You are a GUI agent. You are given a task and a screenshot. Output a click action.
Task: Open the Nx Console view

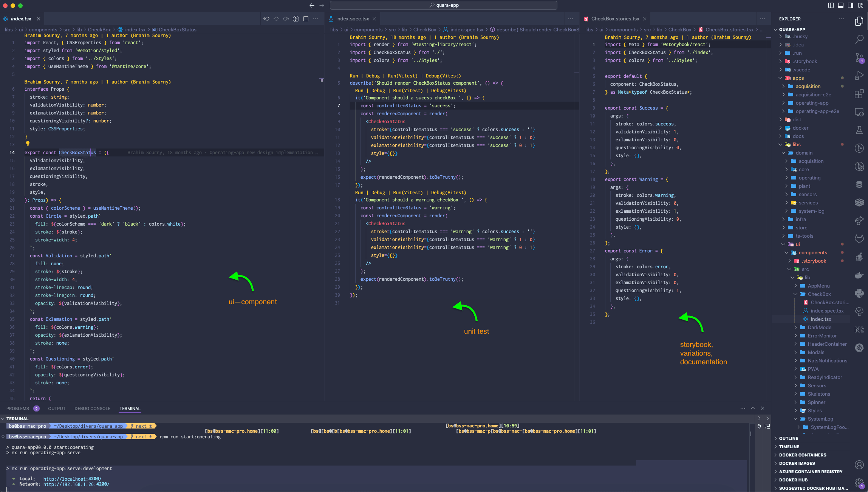click(x=859, y=330)
